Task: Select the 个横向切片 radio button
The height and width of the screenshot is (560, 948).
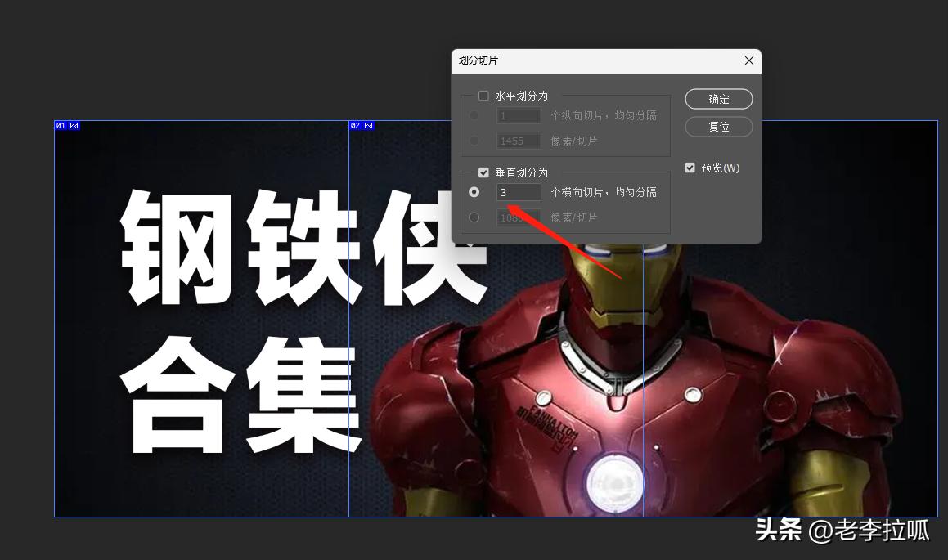Action: coord(474,192)
